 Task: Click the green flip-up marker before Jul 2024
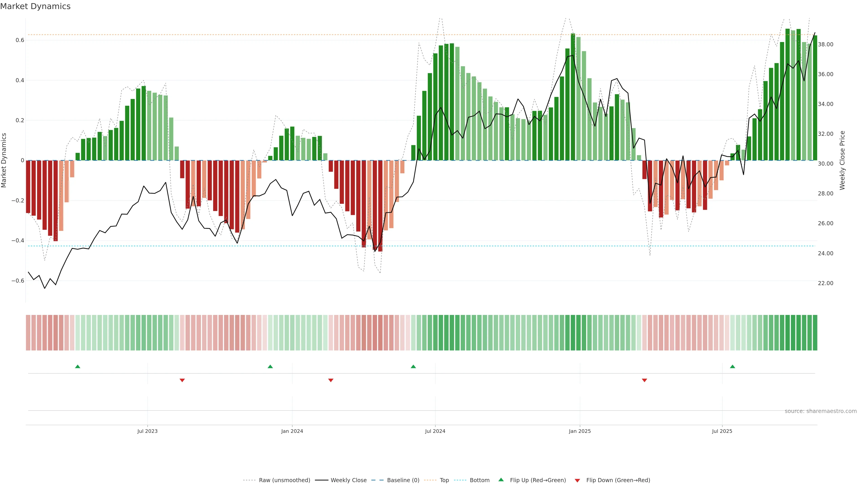click(413, 366)
